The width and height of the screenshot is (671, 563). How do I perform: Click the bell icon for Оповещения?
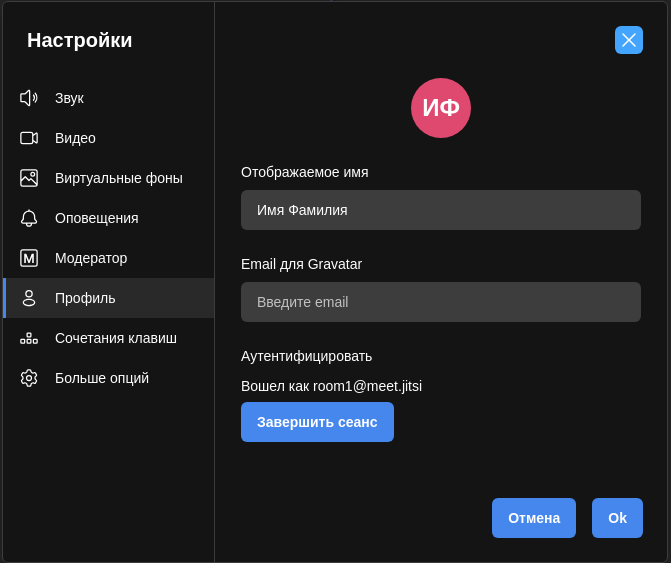28,218
